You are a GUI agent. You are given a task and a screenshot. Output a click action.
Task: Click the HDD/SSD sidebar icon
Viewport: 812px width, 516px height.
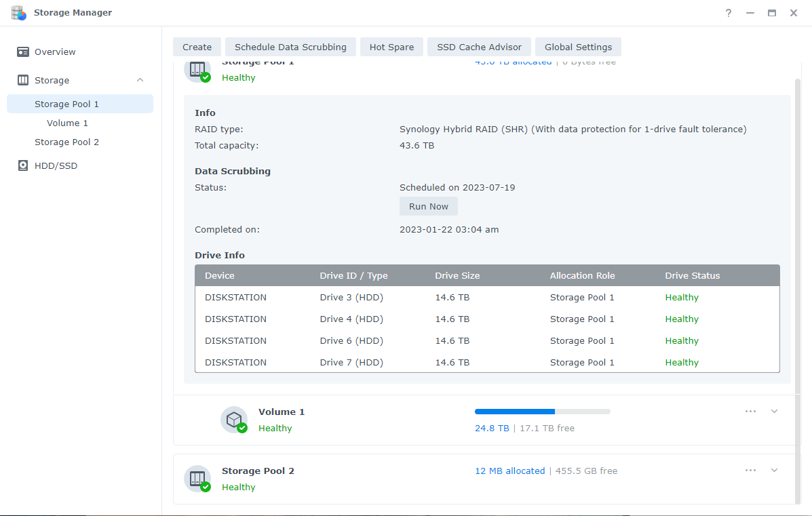pyautogui.click(x=23, y=165)
